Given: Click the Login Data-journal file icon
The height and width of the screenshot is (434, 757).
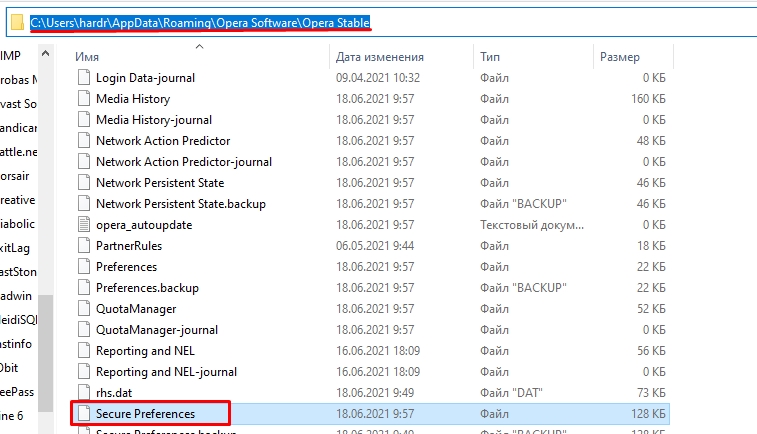Looking at the screenshot, I should [84, 77].
